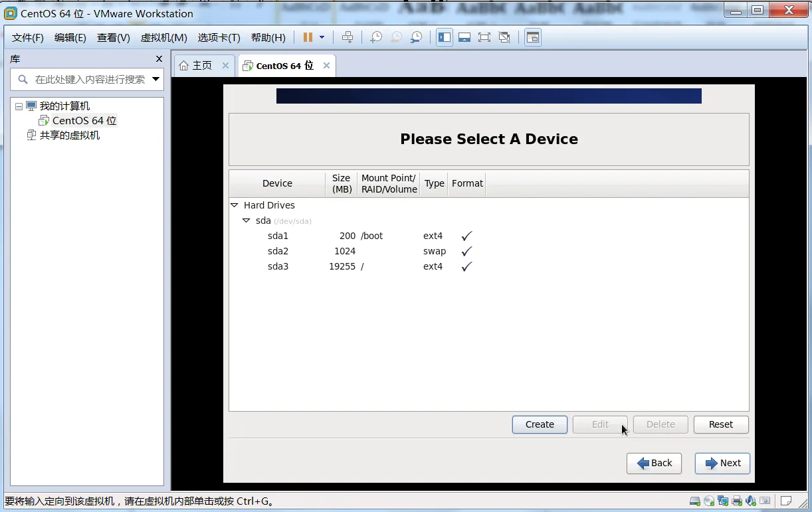Open the 编辑(E) menu

pos(70,38)
